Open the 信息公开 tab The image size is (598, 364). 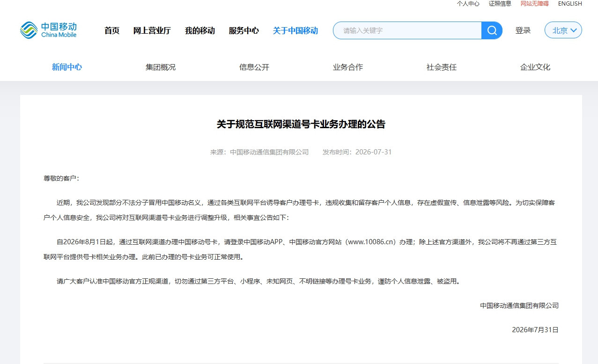(x=254, y=67)
